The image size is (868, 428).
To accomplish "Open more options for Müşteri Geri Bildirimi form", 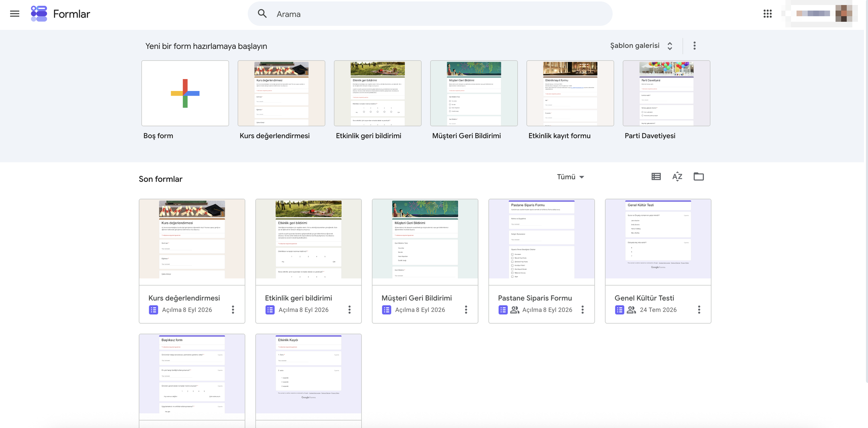I will [x=466, y=310].
